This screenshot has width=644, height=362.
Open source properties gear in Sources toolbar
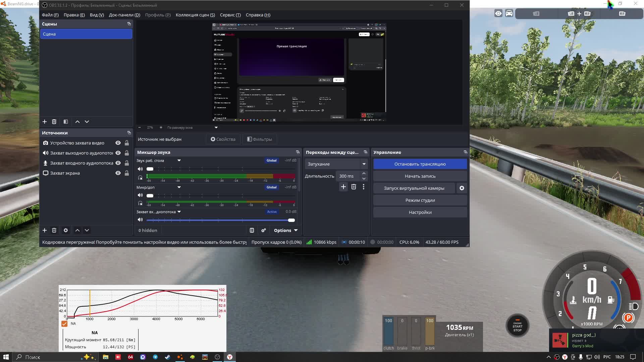[x=66, y=230]
